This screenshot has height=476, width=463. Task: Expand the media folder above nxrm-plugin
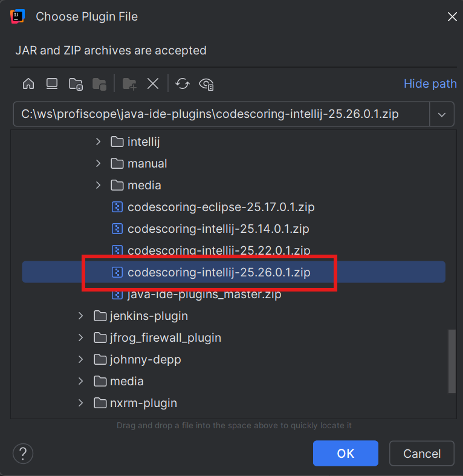[x=81, y=381]
